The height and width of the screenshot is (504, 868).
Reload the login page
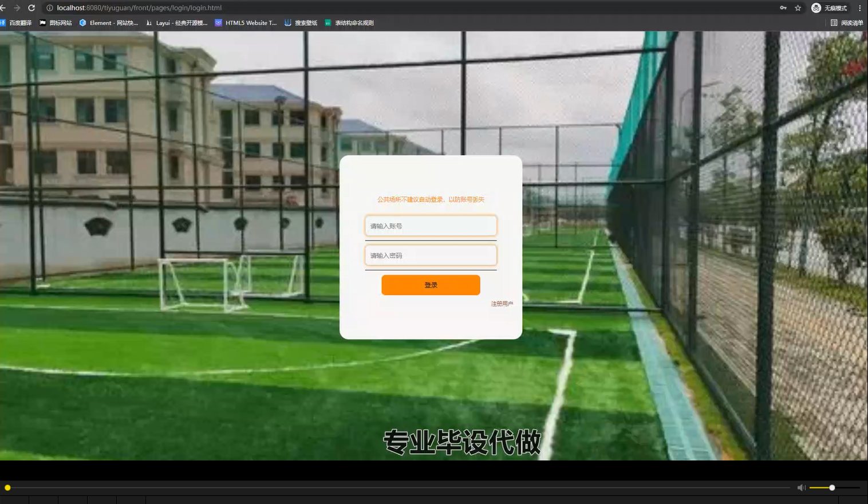click(31, 8)
